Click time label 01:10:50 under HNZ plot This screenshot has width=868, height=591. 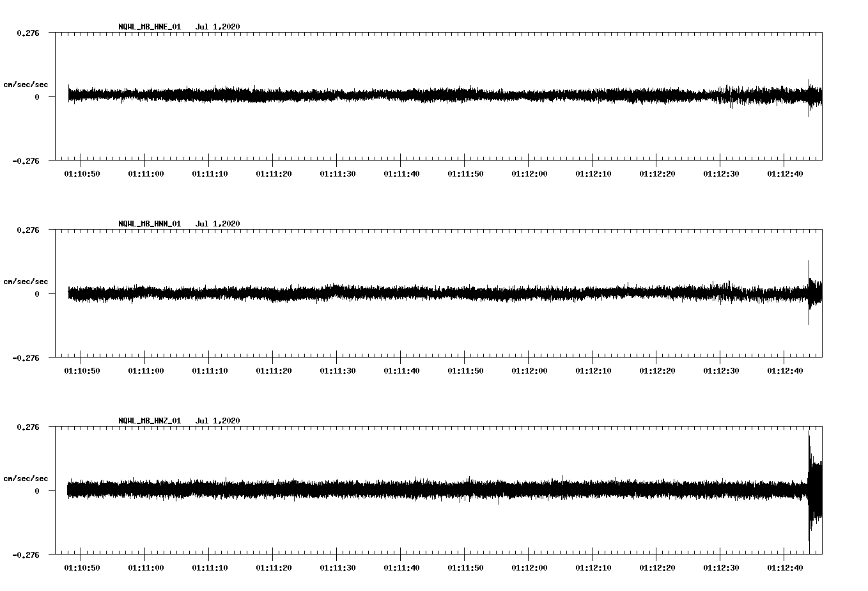[x=82, y=568]
